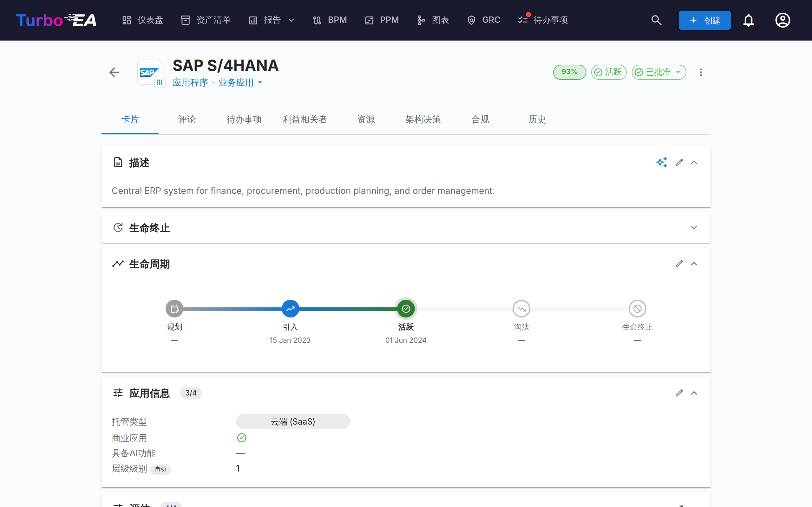The height and width of the screenshot is (507, 812).
Task: Edit the 描述 section with pencil icon
Action: (x=679, y=163)
